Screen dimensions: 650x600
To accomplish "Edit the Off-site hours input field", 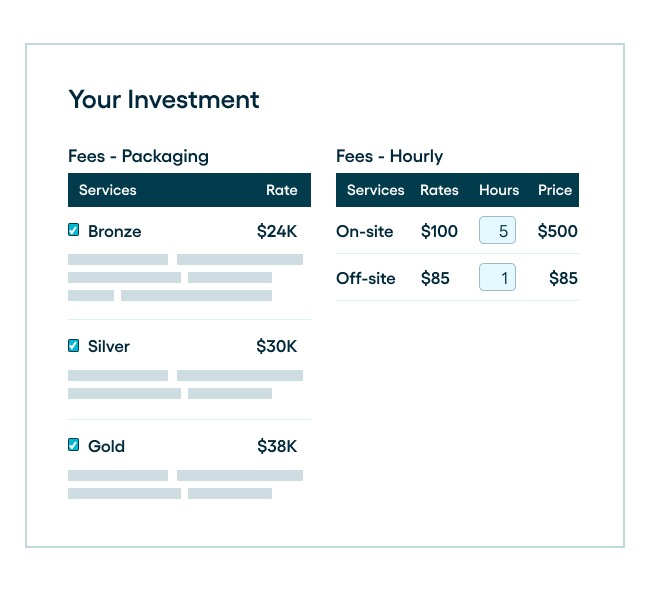I will (x=497, y=277).
